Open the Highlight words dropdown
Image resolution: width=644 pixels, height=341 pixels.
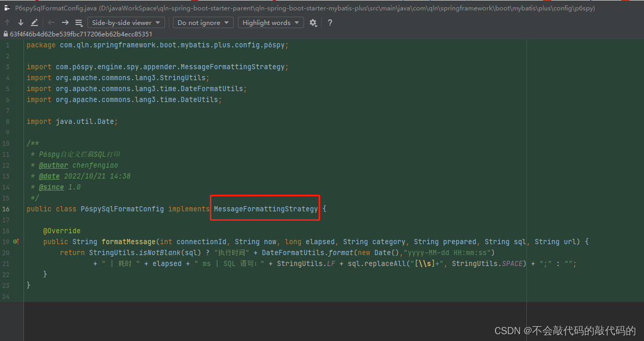click(271, 22)
